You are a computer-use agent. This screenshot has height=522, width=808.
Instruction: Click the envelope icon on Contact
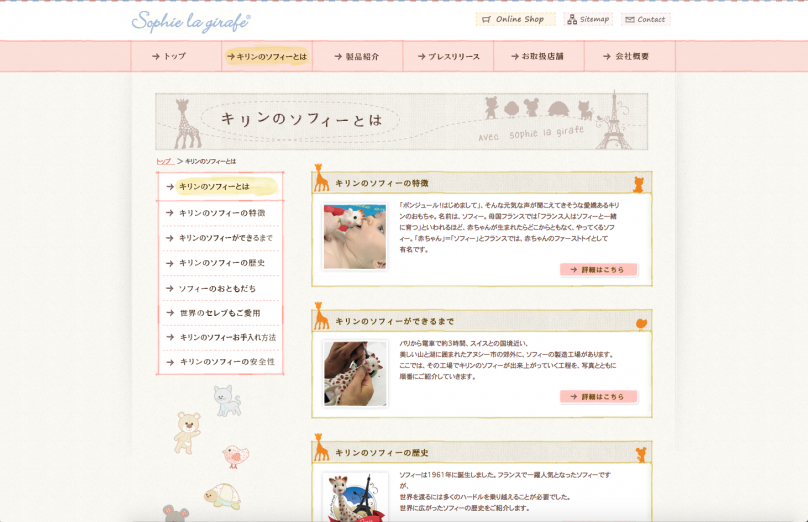pyautogui.click(x=630, y=20)
